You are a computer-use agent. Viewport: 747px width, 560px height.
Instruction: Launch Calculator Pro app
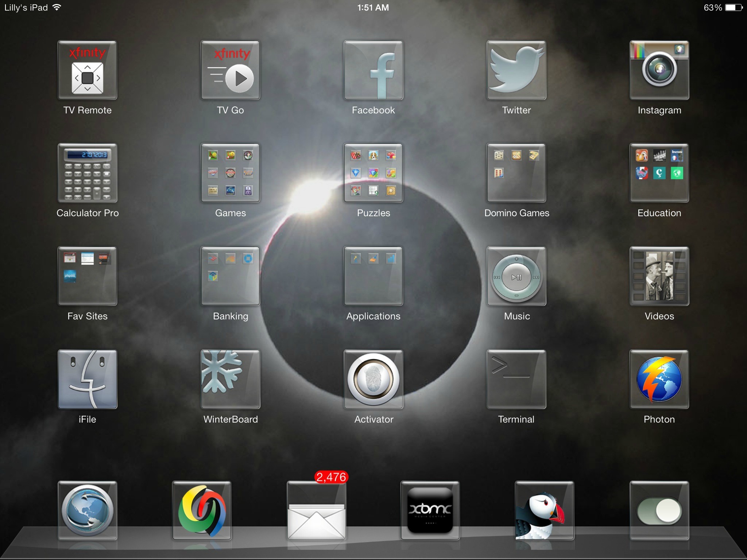coord(88,173)
